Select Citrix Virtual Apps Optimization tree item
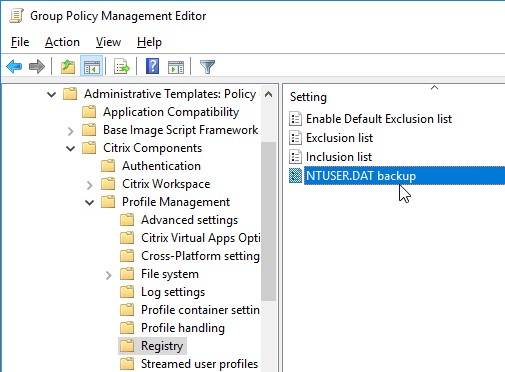The height and width of the screenshot is (372, 505). pos(200,238)
